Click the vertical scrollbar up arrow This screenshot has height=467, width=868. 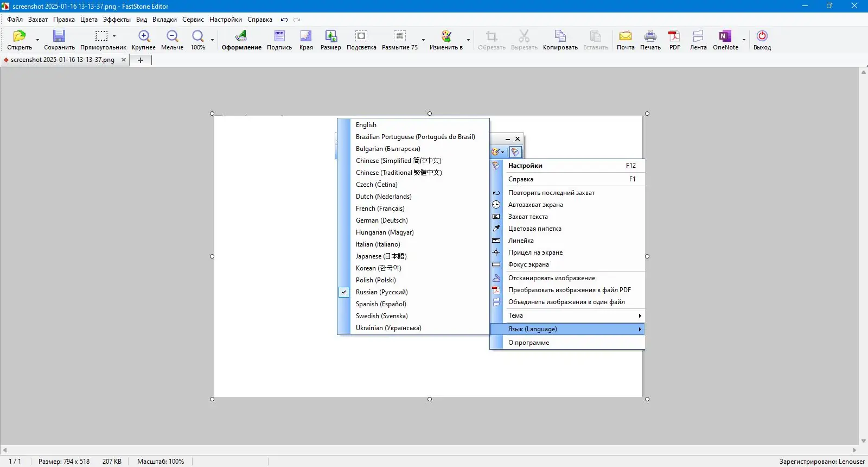click(x=864, y=72)
